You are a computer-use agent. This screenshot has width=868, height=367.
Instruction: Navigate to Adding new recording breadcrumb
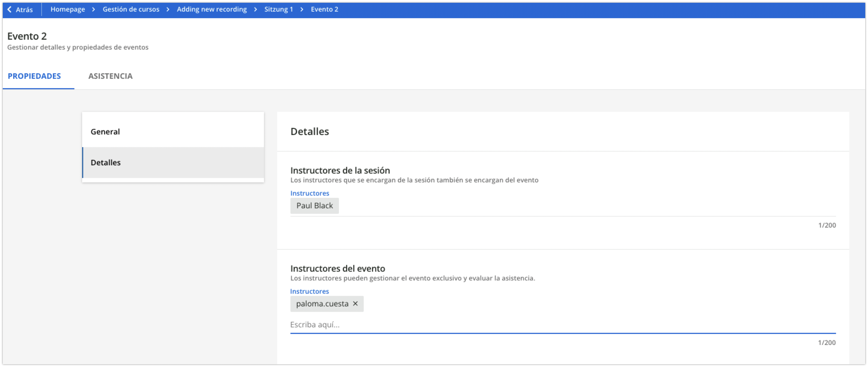coord(212,9)
